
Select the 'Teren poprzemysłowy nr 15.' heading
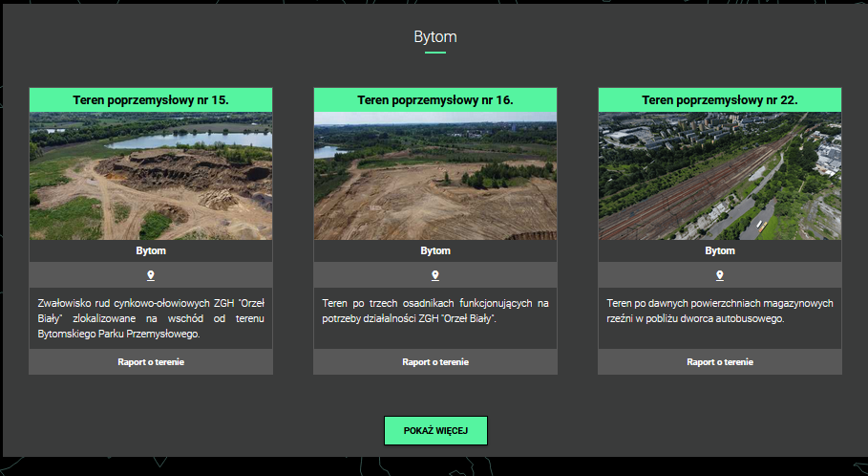(x=151, y=100)
